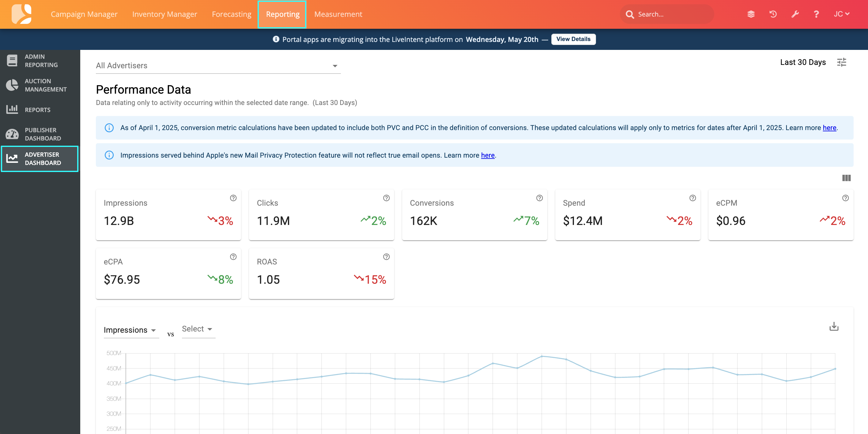The height and width of the screenshot is (434, 868).
Task: Open Reports in the sidebar
Action: 40,110
